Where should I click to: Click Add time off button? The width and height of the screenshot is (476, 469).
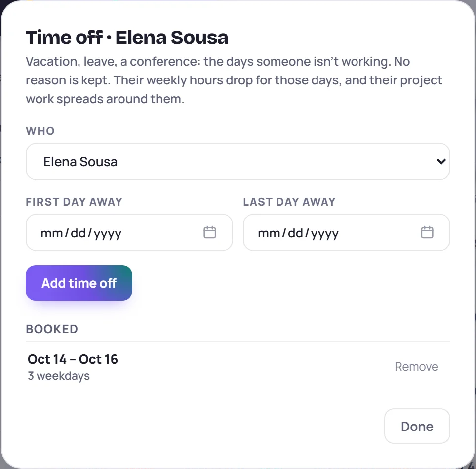click(79, 283)
